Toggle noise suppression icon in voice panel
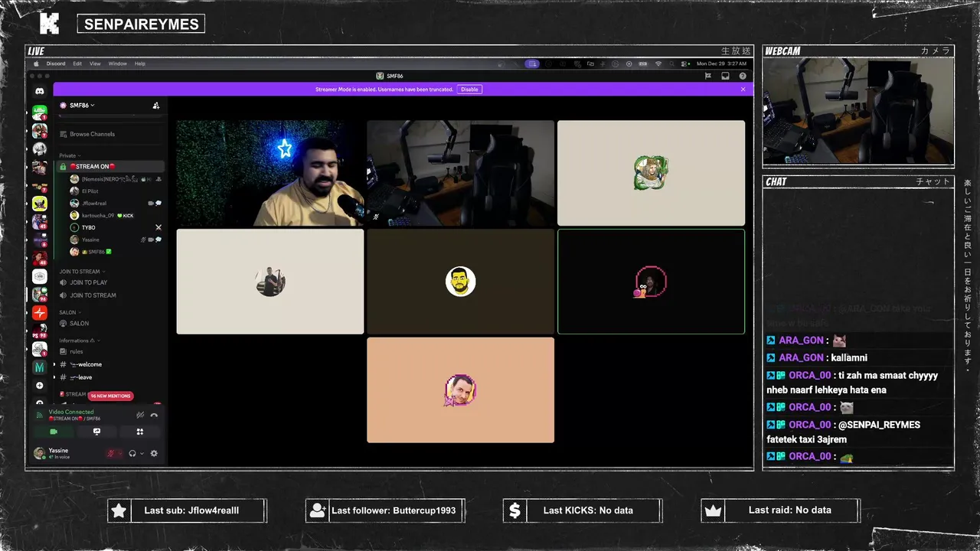Image resolution: width=980 pixels, height=551 pixels. tap(139, 415)
